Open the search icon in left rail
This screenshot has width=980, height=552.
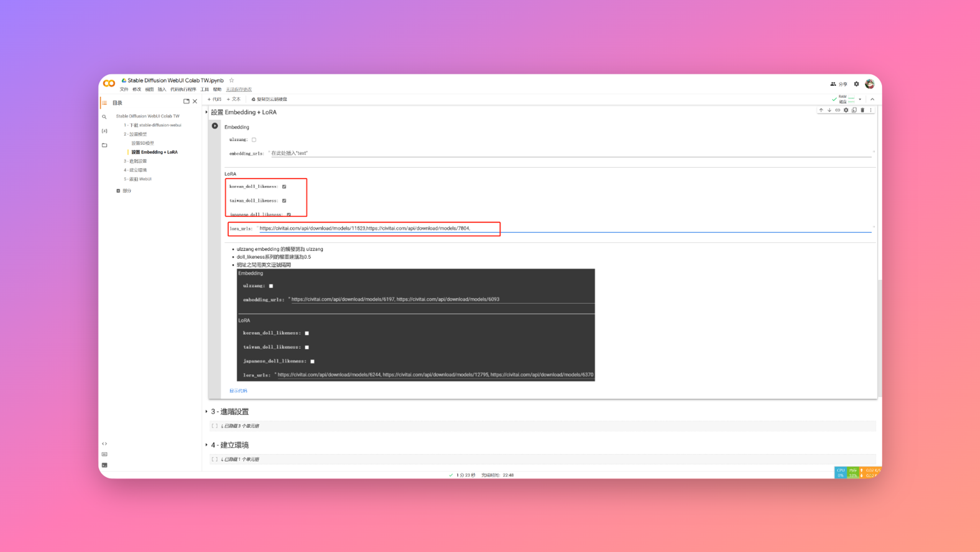(104, 117)
